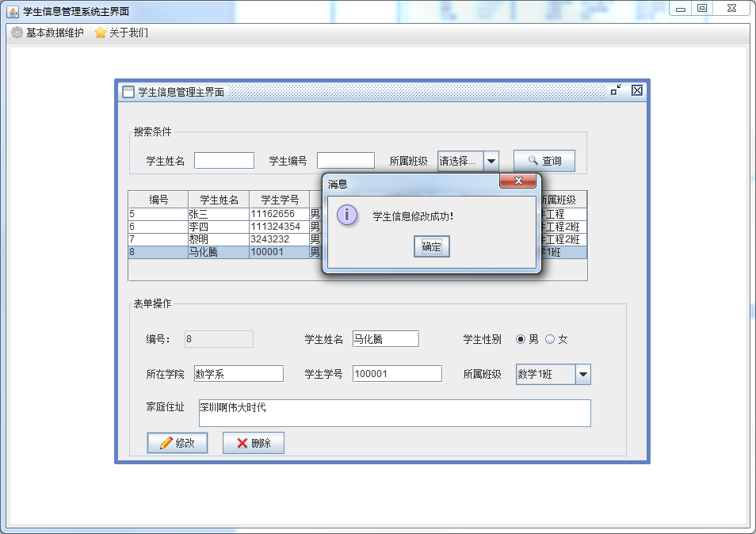Open the 请选择... class combo box
The height and width of the screenshot is (534, 756).
[468, 161]
